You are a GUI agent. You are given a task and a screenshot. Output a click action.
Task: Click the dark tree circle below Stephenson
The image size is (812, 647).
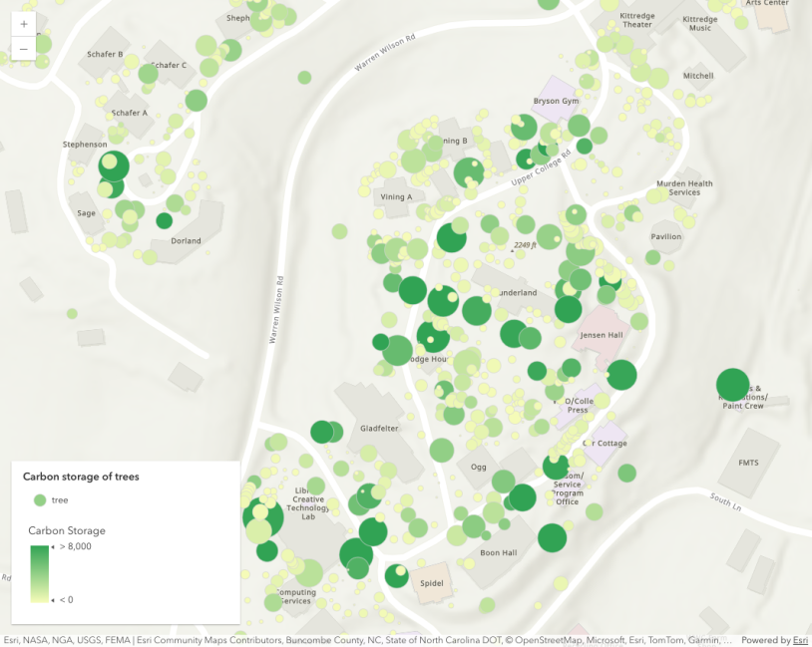(x=113, y=166)
